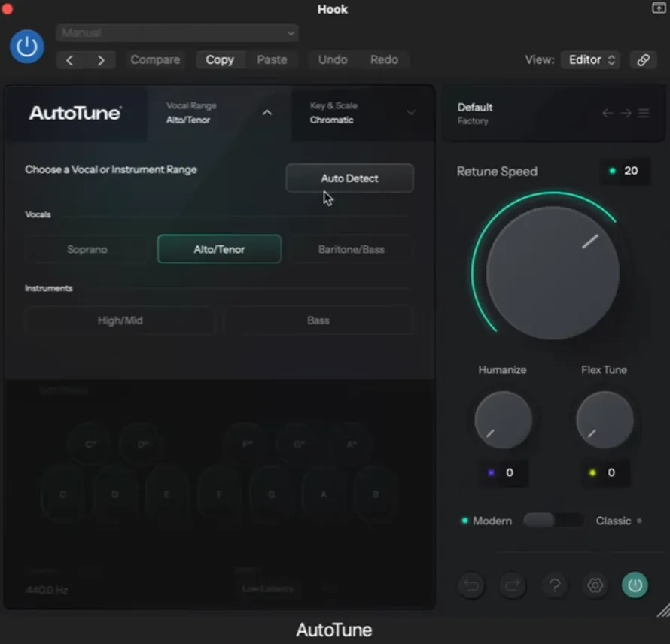Image resolution: width=670 pixels, height=644 pixels.
Task: Click the AutoTune logo
Action: (75, 113)
